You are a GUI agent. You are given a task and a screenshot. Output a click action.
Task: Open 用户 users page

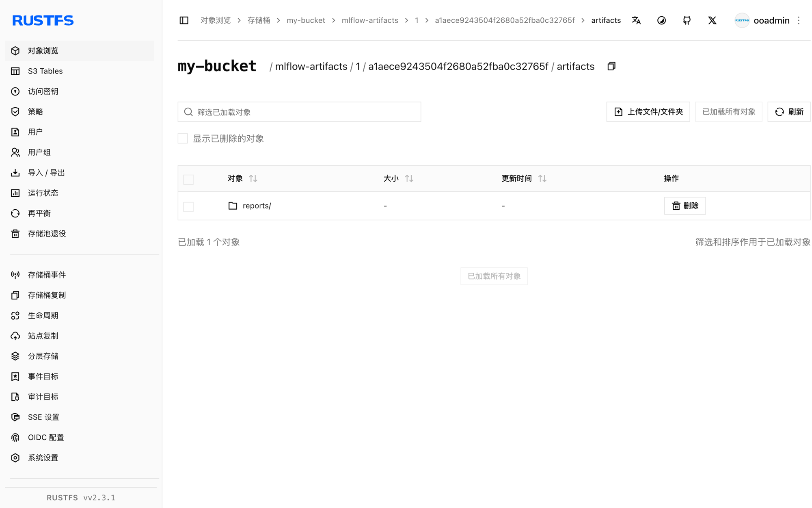[80, 132]
